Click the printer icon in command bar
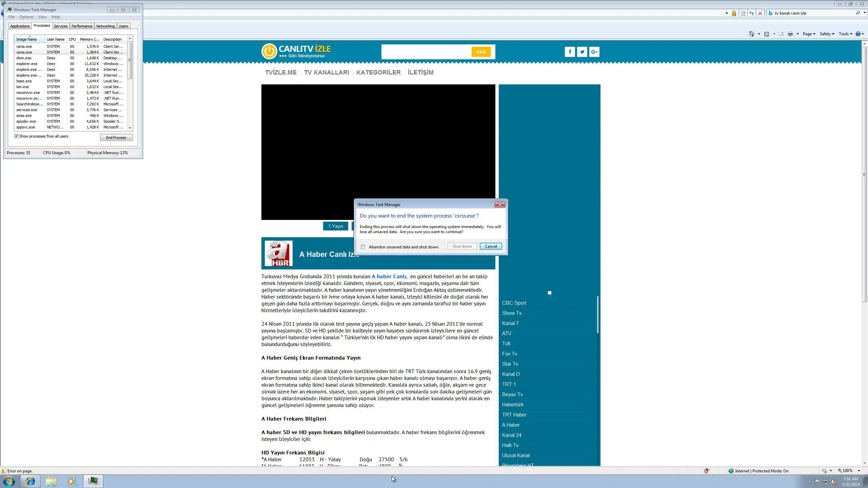 coord(790,34)
